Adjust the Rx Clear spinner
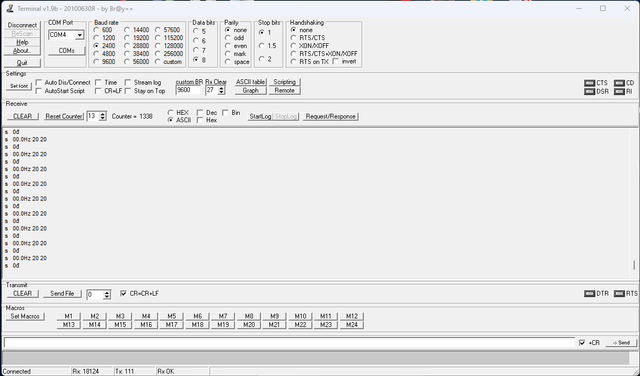The width and height of the screenshot is (640, 376). [x=221, y=90]
